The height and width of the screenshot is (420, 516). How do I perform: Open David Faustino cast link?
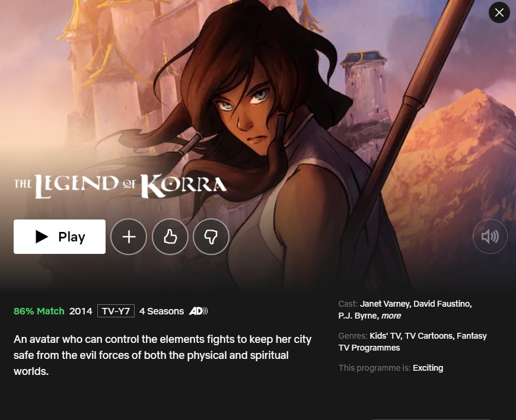[x=442, y=304]
